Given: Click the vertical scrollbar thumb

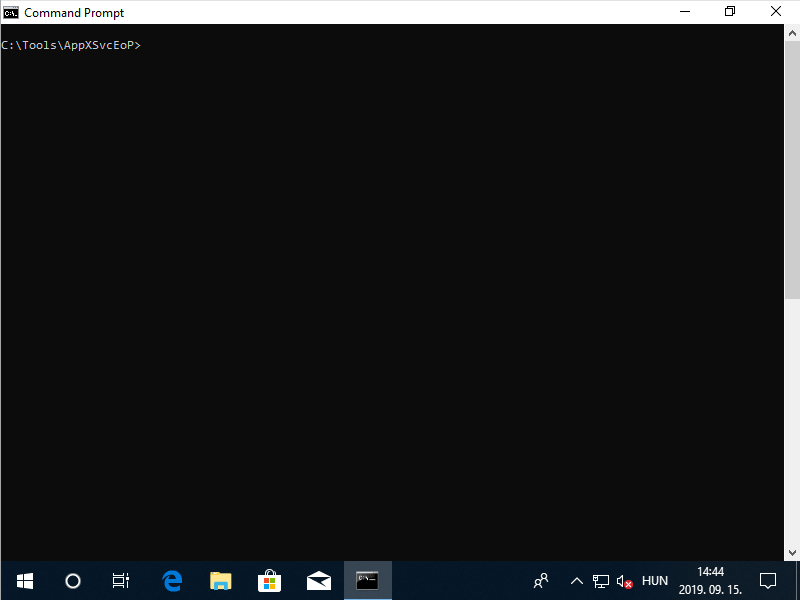Looking at the screenshot, I should click(x=792, y=170).
